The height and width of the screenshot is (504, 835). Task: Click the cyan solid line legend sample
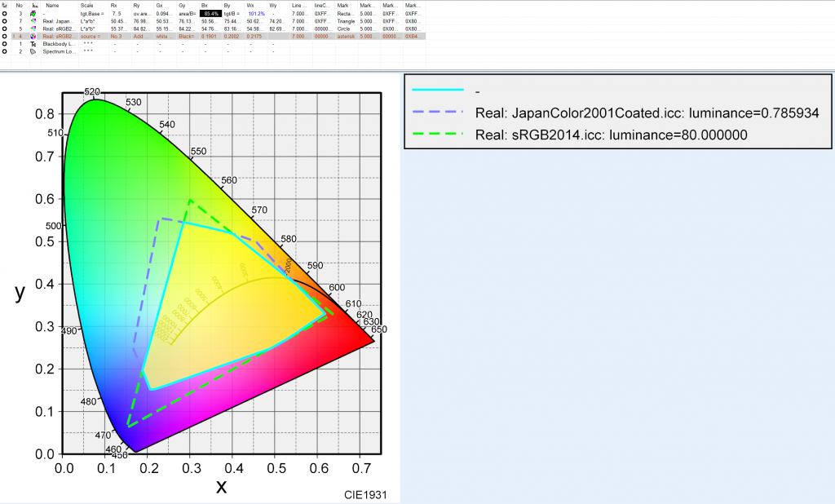tap(438, 90)
